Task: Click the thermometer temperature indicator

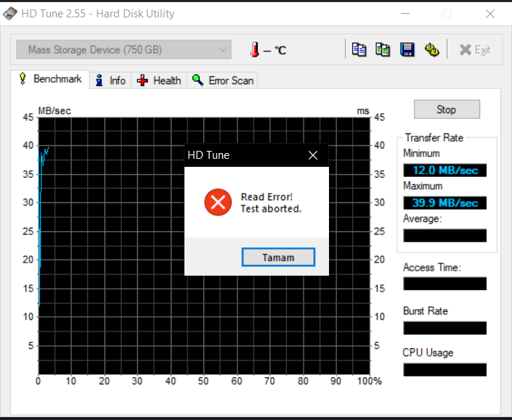Action: tap(255, 50)
